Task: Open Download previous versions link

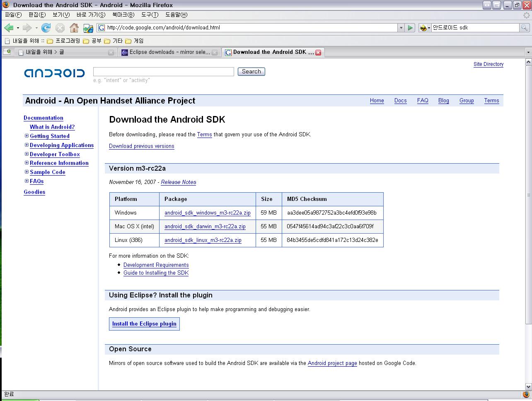Action: click(141, 146)
